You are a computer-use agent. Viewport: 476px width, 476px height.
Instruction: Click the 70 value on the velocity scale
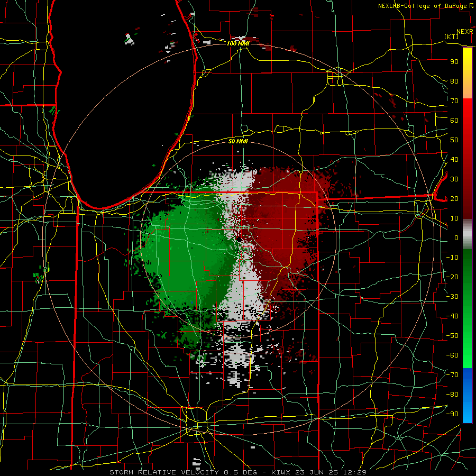(454, 101)
